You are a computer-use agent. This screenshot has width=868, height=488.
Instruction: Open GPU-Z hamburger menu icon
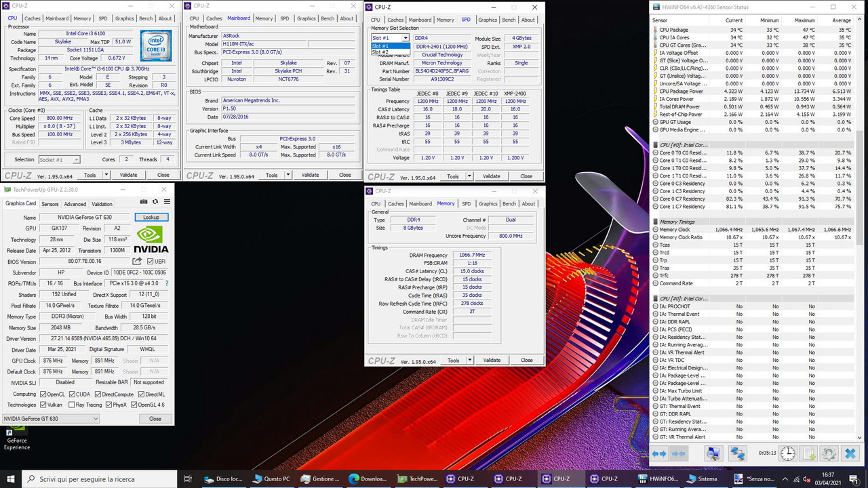[x=167, y=201]
